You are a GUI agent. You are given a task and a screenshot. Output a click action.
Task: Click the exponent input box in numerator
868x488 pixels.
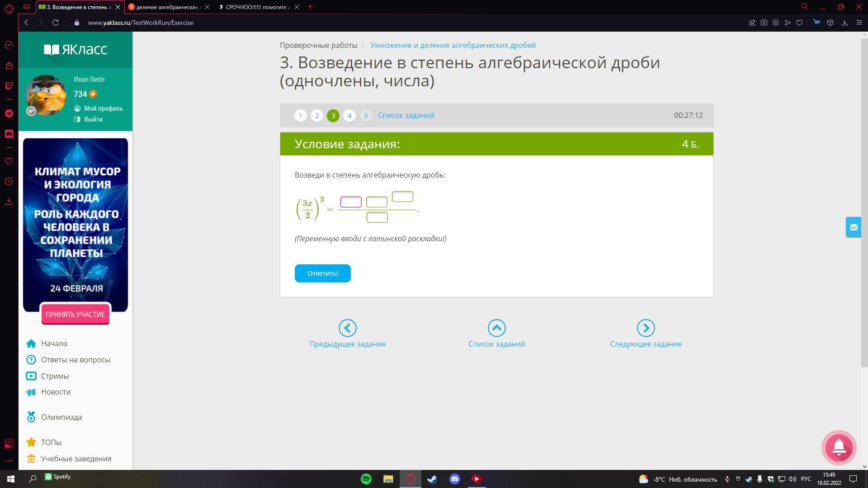(402, 197)
